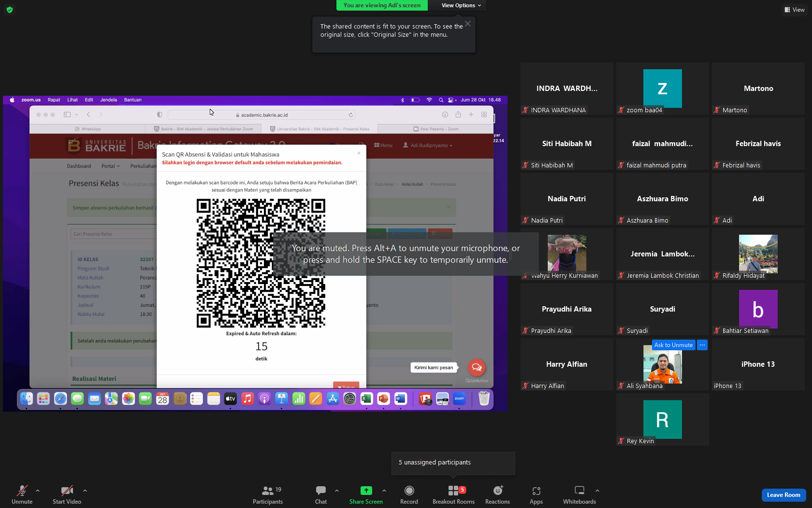Switch to the Post Peserta - Zoom tab
Image resolution: width=812 pixels, height=508 pixels.
435,129
